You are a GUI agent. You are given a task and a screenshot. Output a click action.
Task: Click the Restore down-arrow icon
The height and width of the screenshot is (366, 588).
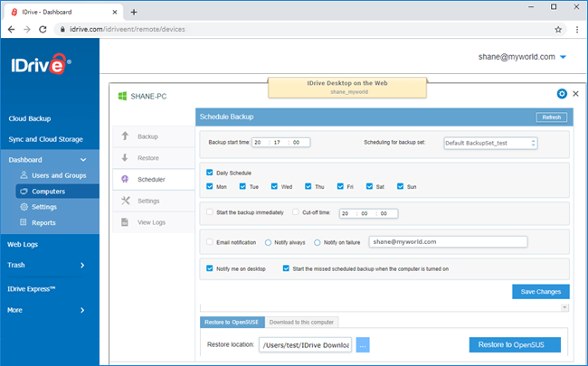pyautogui.click(x=125, y=158)
